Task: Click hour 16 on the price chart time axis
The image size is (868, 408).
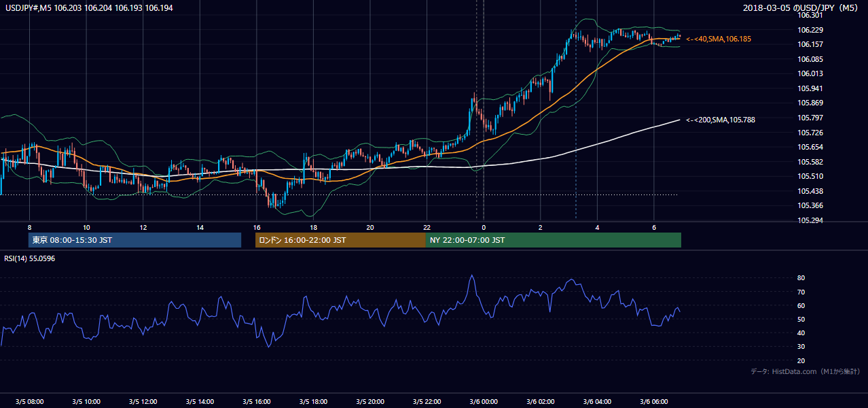Action: coord(256,227)
